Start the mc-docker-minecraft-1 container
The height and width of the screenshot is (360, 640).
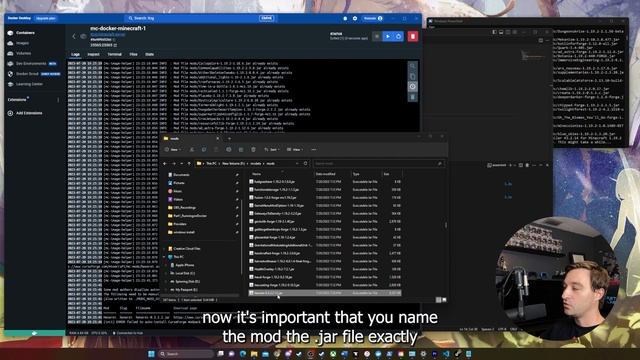[388, 37]
